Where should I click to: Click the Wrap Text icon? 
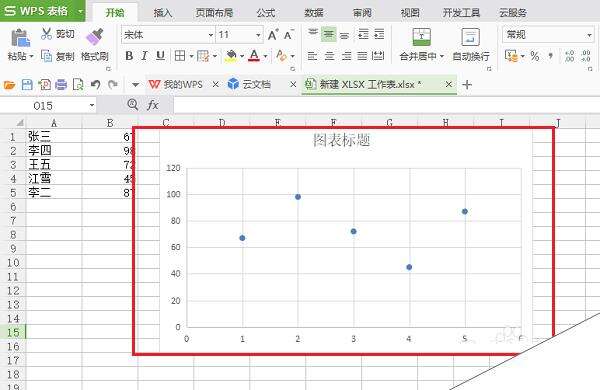click(470, 37)
